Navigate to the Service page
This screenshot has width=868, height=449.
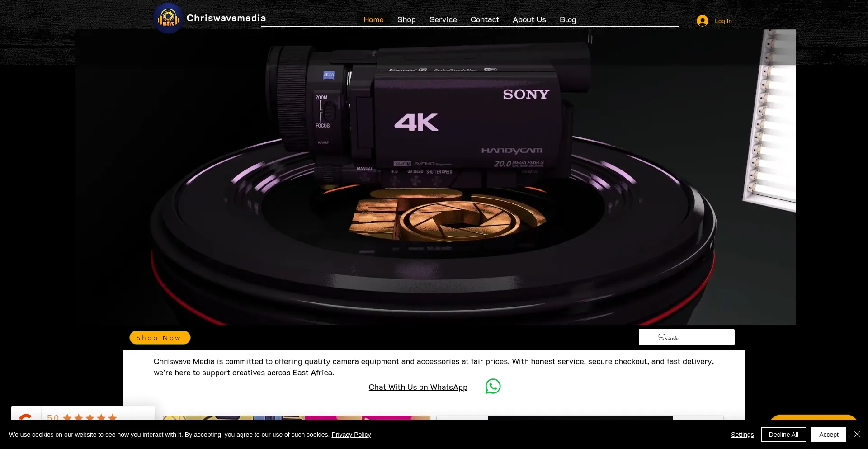(x=443, y=19)
